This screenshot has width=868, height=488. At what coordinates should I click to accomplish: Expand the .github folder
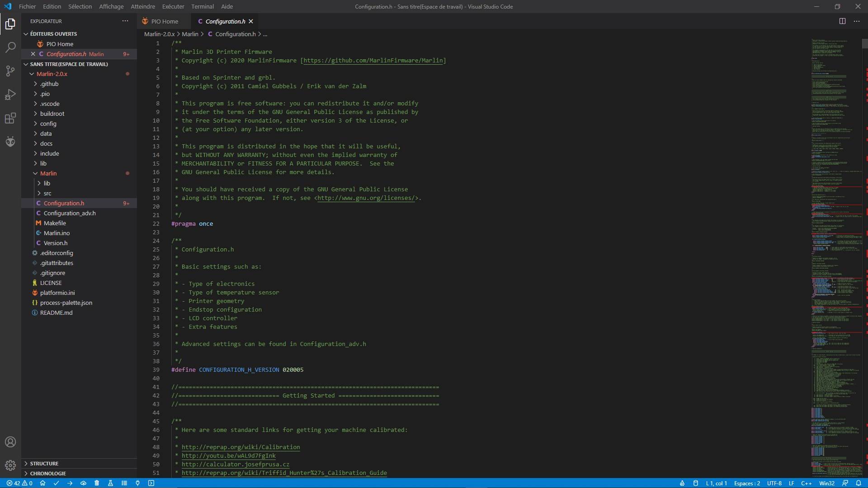click(x=49, y=84)
